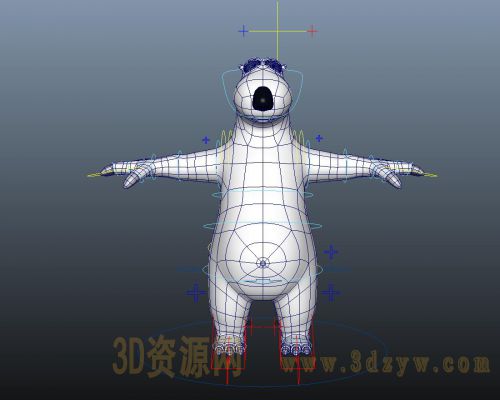Click the character's open black mouth
The height and width of the screenshot is (400, 500).
point(263,98)
